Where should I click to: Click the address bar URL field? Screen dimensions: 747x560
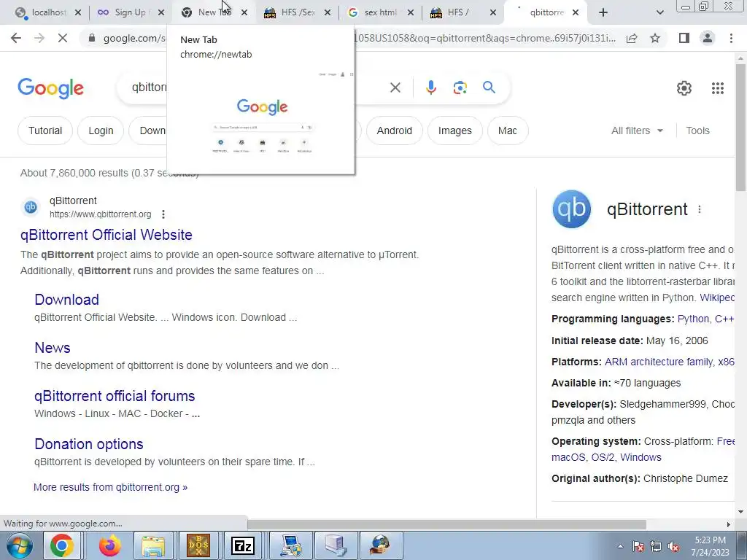360,38
